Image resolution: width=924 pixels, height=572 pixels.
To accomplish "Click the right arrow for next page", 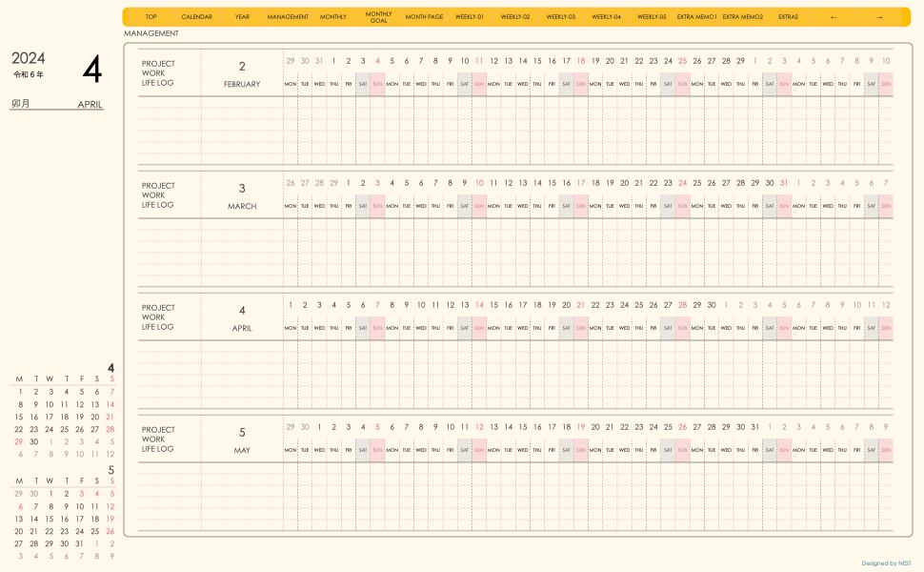I will tap(879, 17).
